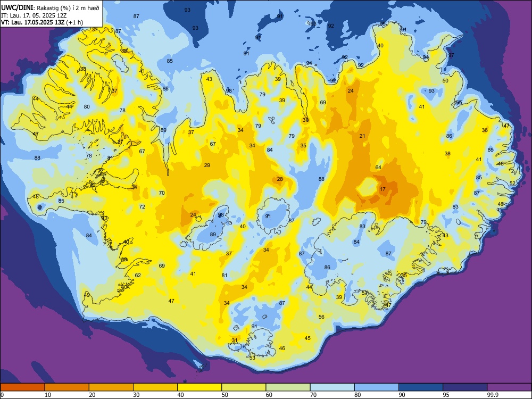The image size is (532, 399).
Task: Click the map value '70' in the west
Action: tap(162, 193)
